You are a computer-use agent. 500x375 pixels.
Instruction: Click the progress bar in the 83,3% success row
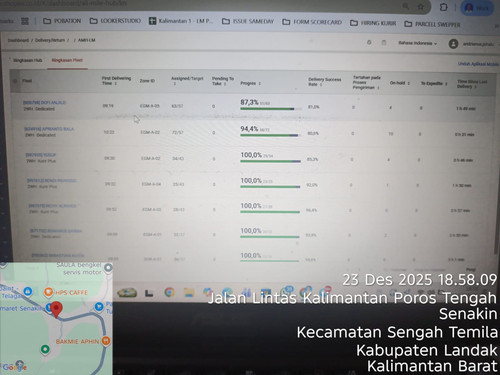(x=270, y=161)
